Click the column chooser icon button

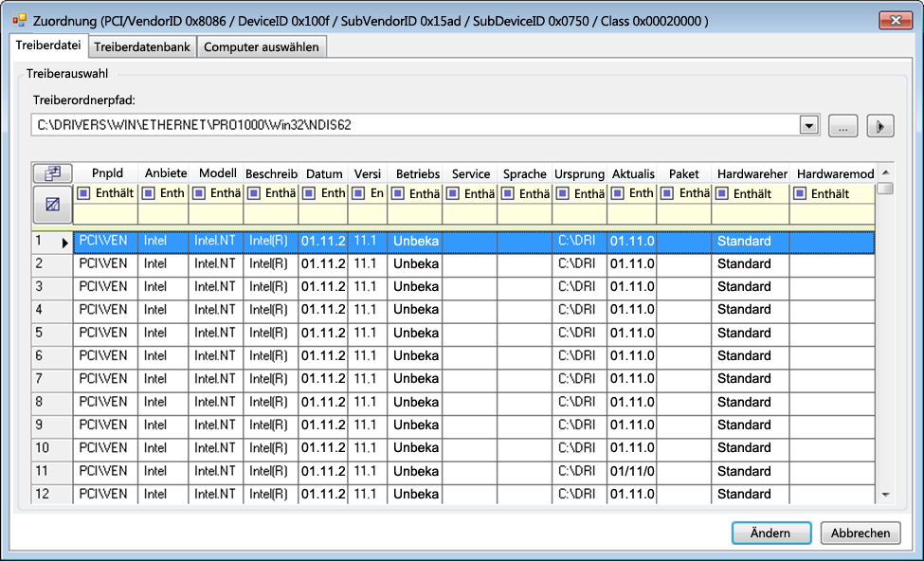[x=53, y=173]
